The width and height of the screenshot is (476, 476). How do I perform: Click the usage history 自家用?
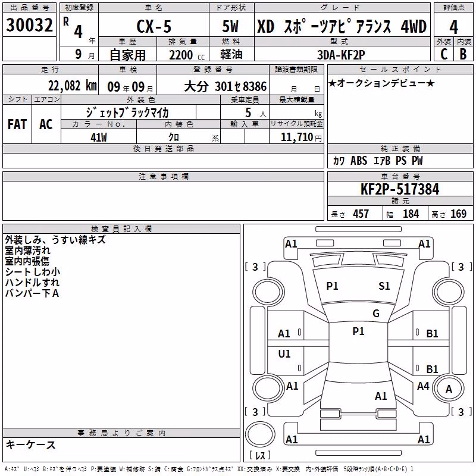(x=127, y=55)
